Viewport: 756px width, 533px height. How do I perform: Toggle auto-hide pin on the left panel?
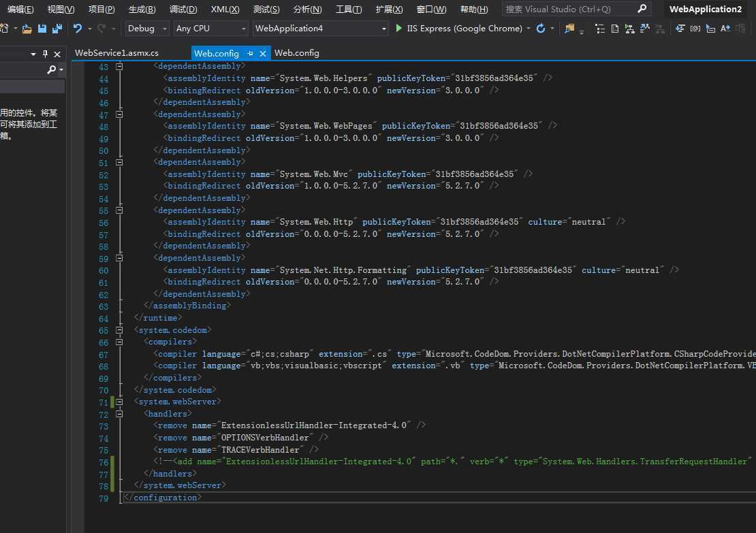pos(45,54)
